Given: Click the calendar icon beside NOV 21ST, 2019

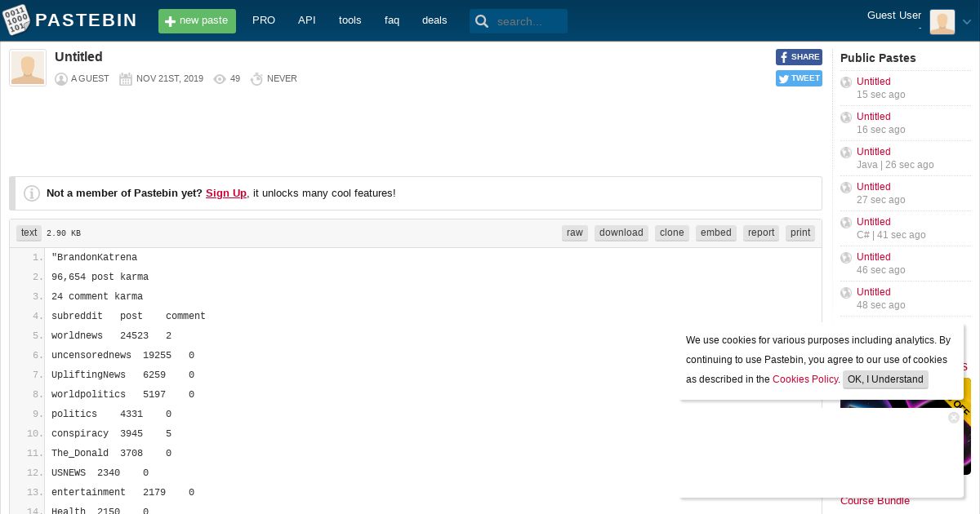Looking at the screenshot, I should click(126, 79).
